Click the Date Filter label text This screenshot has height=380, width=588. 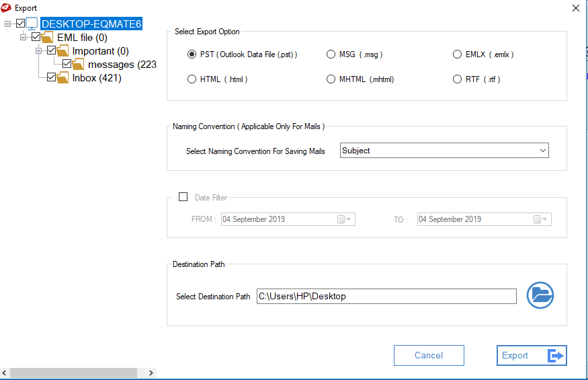211,198
